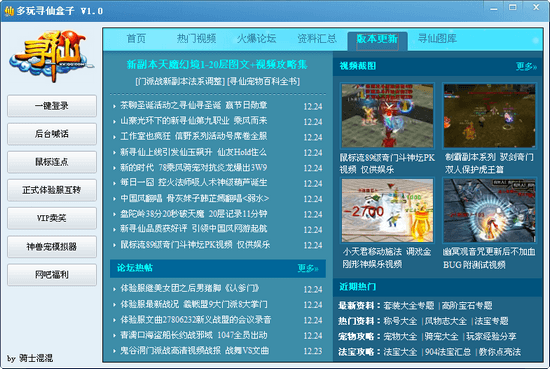Open the 法宝专题 link
The image size is (550, 369).
[491, 321]
